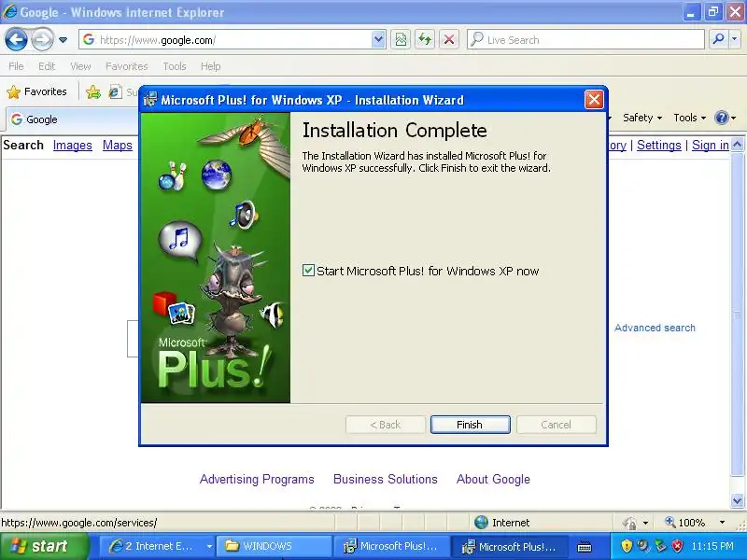
Task: Open Google Maps link
Action: (x=118, y=146)
